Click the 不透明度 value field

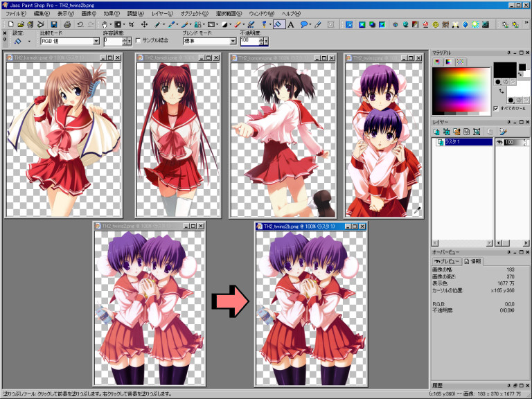(x=249, y=42)
